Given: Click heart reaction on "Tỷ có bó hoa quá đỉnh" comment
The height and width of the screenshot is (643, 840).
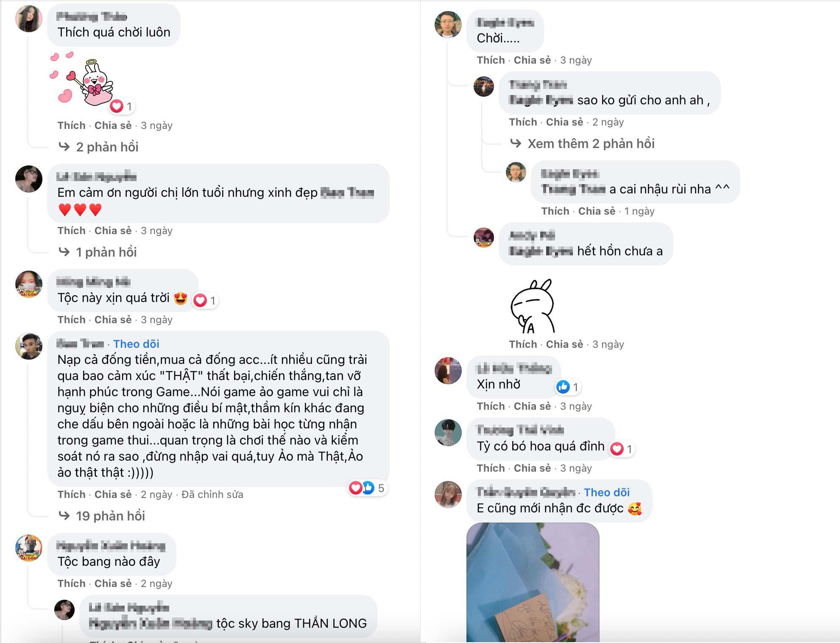Looking at the screenshot, I should 617,449.
